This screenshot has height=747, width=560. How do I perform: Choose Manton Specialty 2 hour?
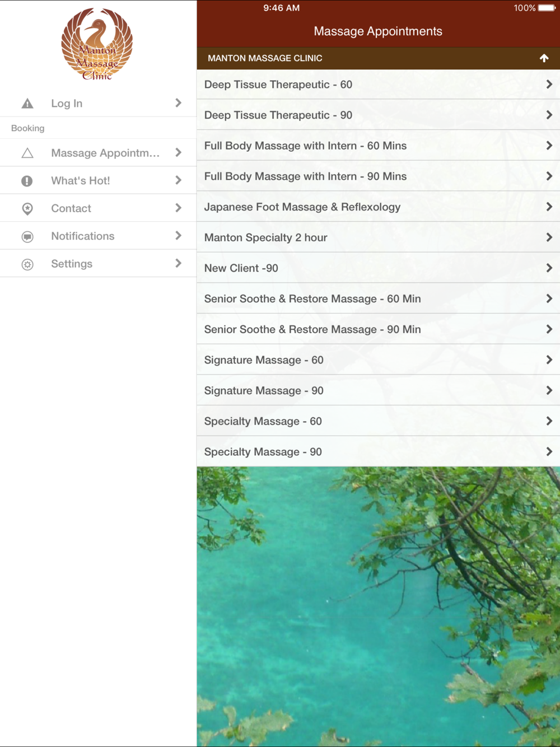379,237
